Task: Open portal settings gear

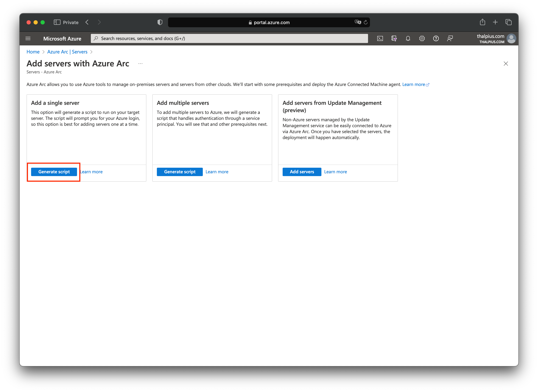Action: [x=422, y=38]
